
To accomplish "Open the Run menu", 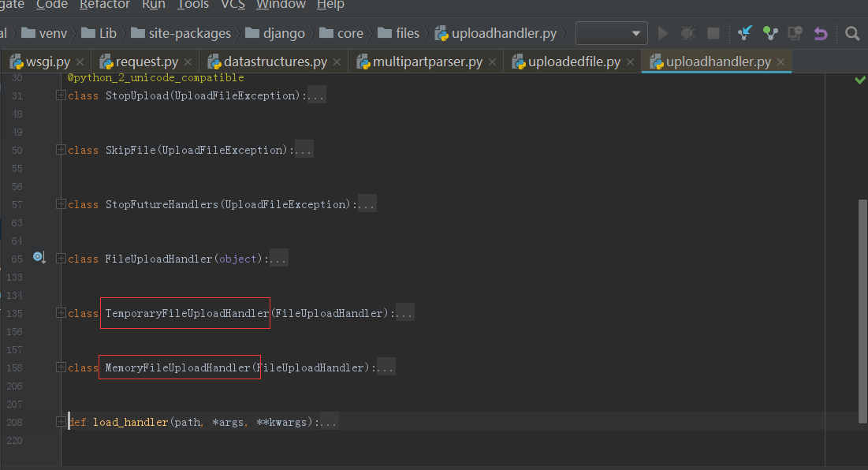I will (x=154, y=5).
